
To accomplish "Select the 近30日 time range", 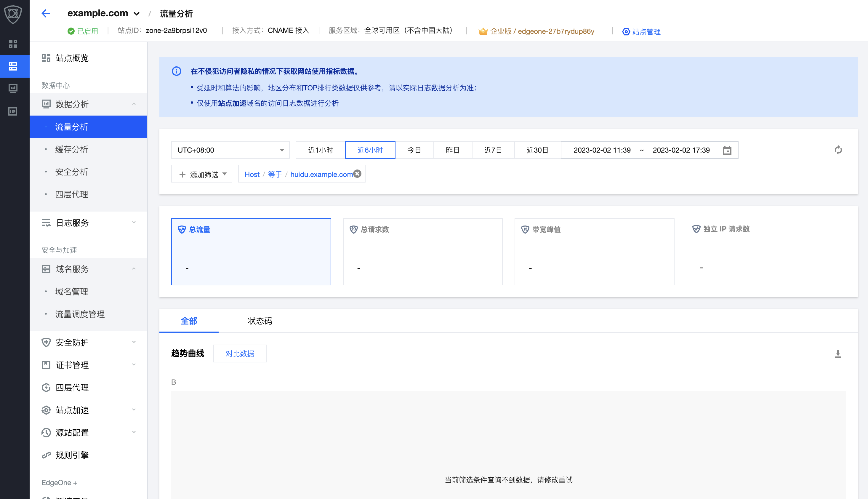I will tap(538, 150).
